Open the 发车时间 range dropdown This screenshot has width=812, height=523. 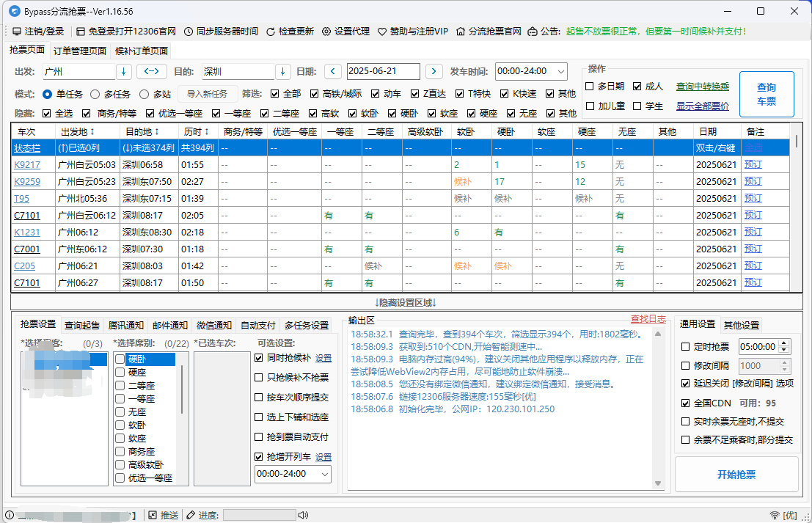(x=561, y=71)
